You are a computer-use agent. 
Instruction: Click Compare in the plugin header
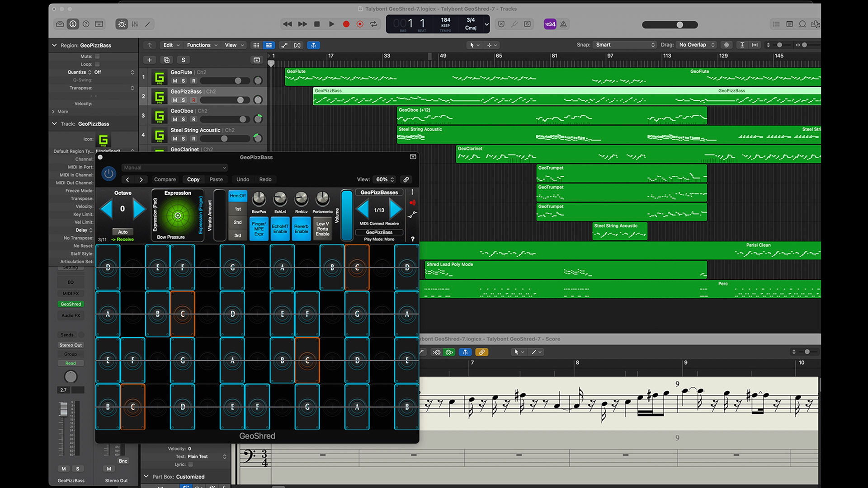(x=165, y=179)
